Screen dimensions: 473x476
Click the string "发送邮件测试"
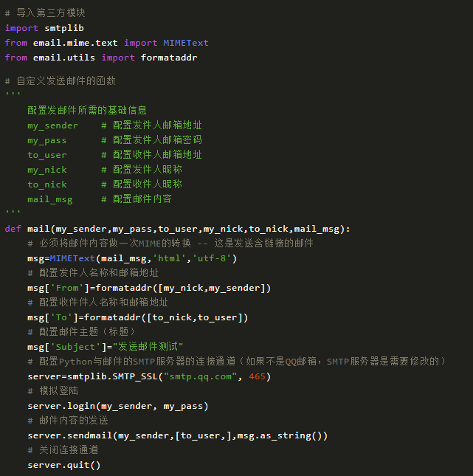tap(148, 347)
